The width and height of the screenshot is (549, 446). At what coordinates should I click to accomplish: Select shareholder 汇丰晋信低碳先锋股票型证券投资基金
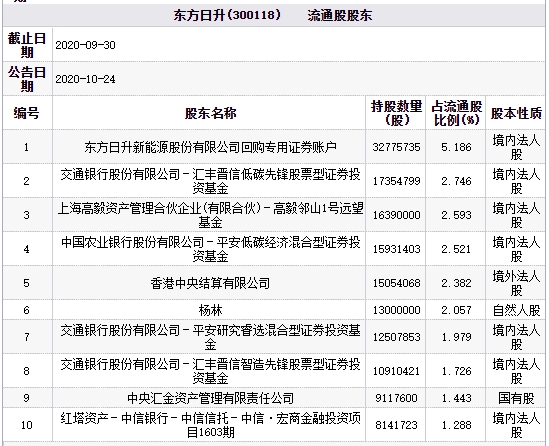(210, 181)
